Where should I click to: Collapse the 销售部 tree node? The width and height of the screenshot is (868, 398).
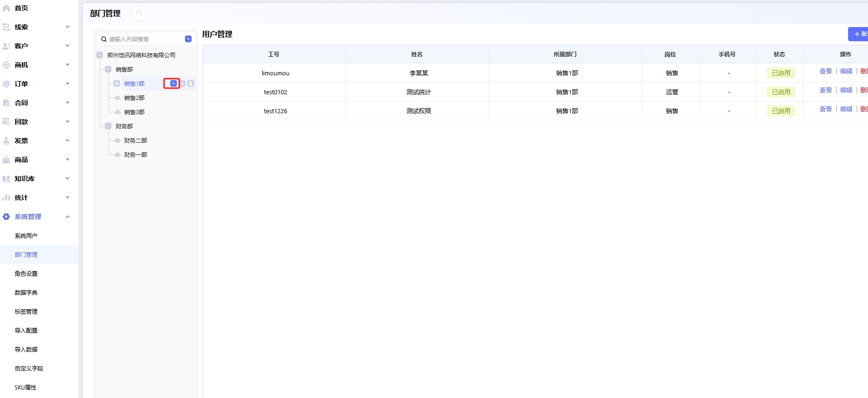(x=108, y=69)
